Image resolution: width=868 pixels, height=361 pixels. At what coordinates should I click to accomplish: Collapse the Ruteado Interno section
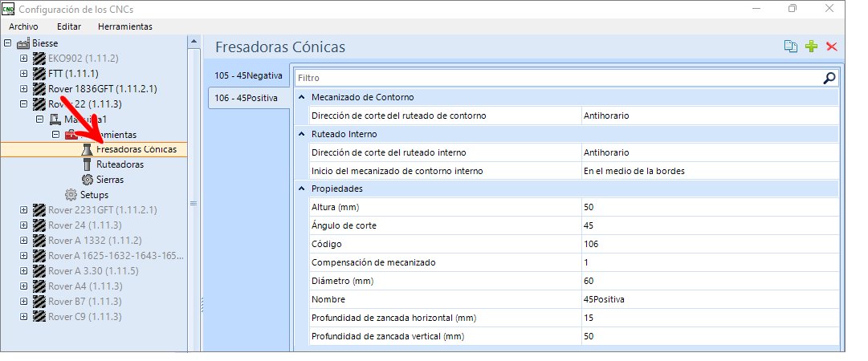(x=302, y=134)
